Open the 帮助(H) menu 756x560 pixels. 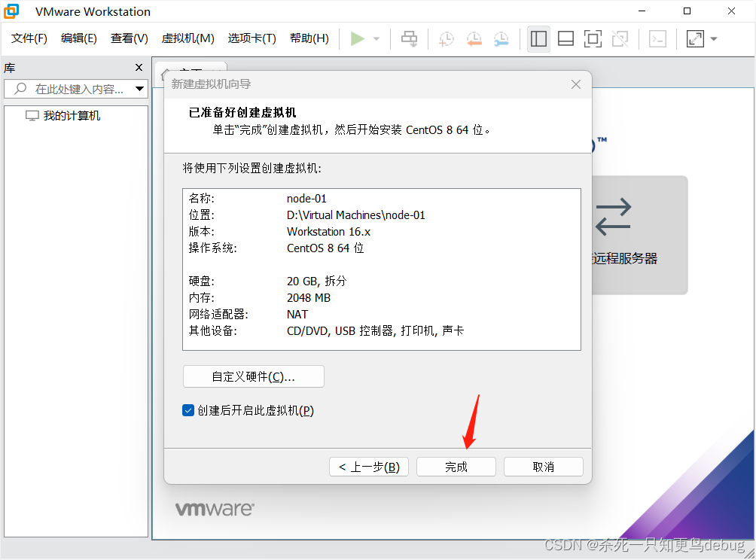(x=309, y=38)
